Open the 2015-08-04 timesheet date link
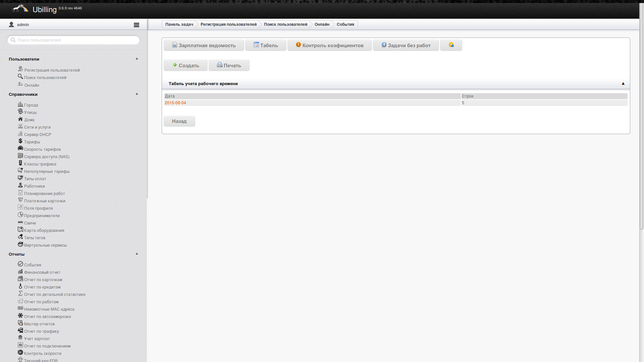This screenshot has height=362, width=644. coord(175,103)
